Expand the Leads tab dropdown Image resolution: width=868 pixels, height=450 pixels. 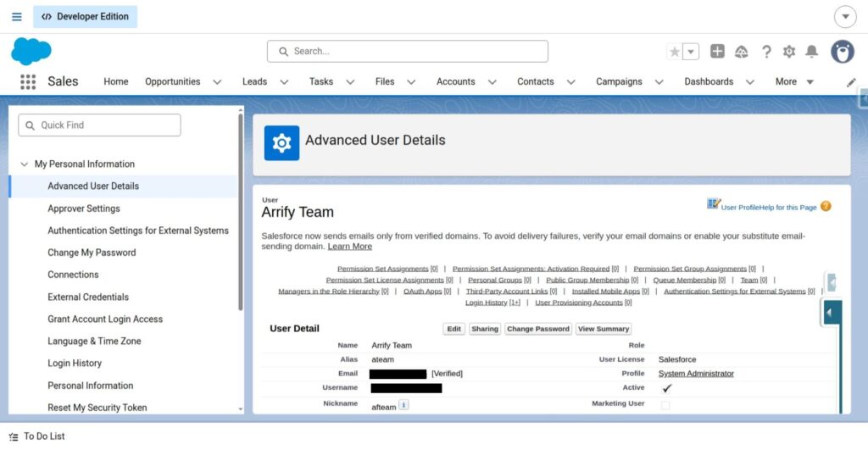pos(284,82)
